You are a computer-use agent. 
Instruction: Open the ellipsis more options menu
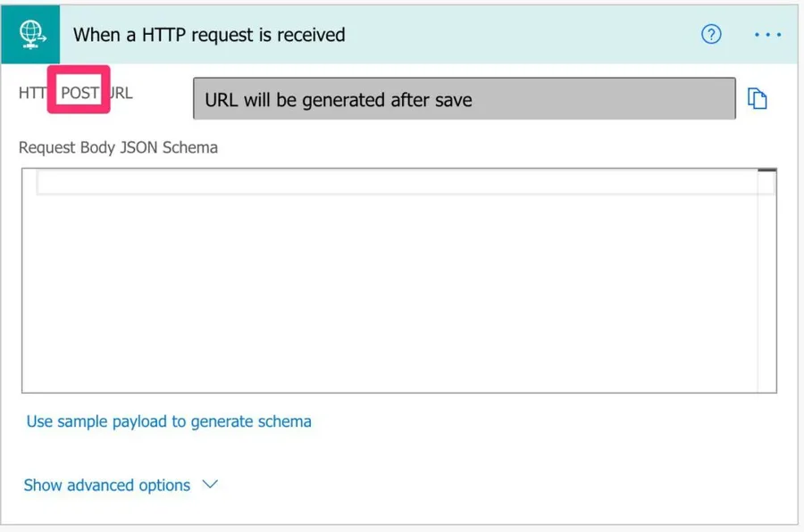pos(767,35)
